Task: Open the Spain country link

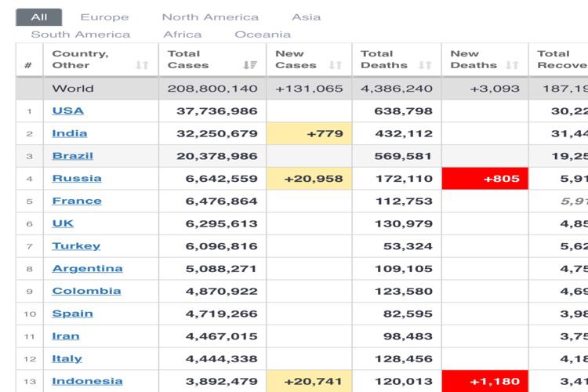Action: tap(72, 314)
